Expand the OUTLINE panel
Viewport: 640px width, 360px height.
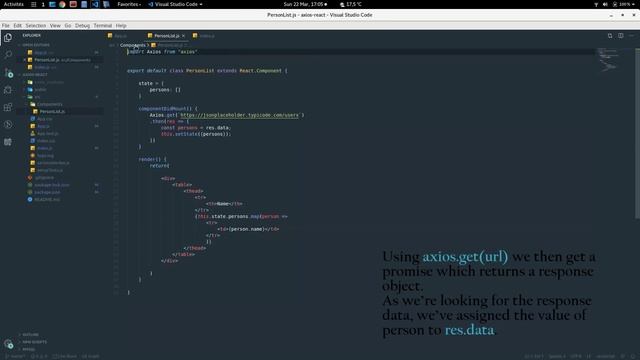click(x=30, y=335)
